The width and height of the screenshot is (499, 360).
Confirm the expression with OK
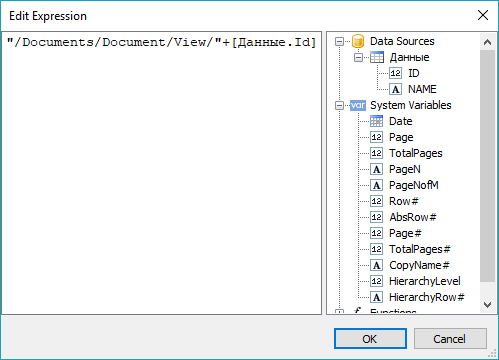[370, 339]
